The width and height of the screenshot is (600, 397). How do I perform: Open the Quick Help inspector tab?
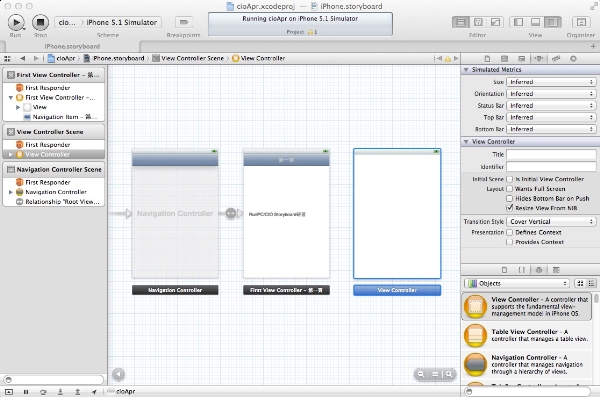504,59
